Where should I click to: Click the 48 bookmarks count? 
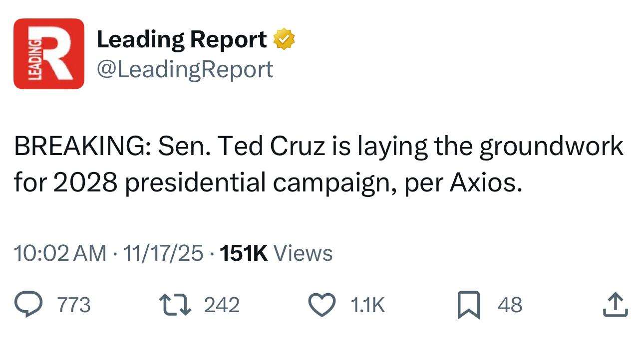point(510,305)
